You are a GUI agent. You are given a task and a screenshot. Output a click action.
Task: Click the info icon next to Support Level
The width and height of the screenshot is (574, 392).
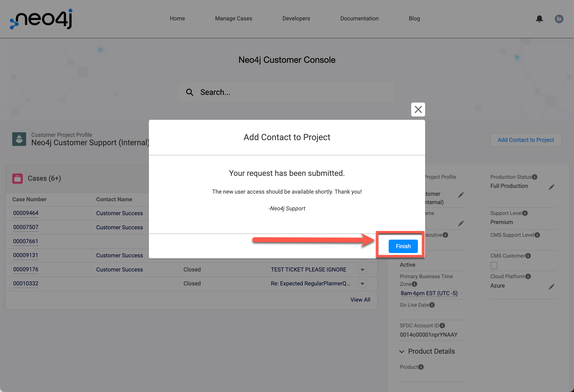tap(525, 213)
